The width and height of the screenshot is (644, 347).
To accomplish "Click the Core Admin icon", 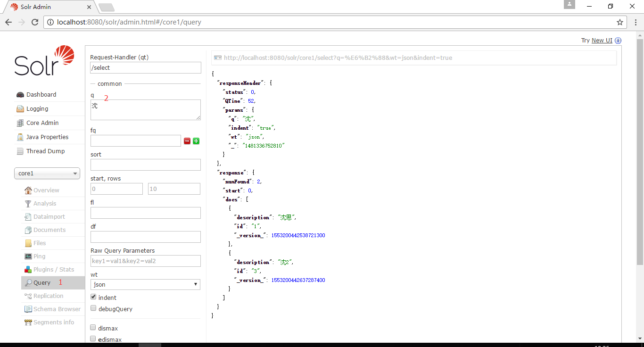I will tap(20, 123).
